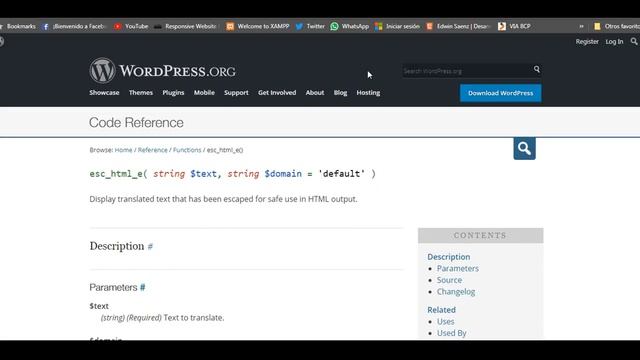Click the Parameters heading anchor hash

click(142, 287)
